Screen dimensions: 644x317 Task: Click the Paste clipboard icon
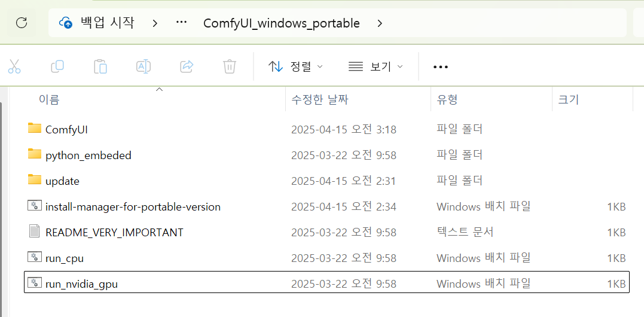[100, 66]
